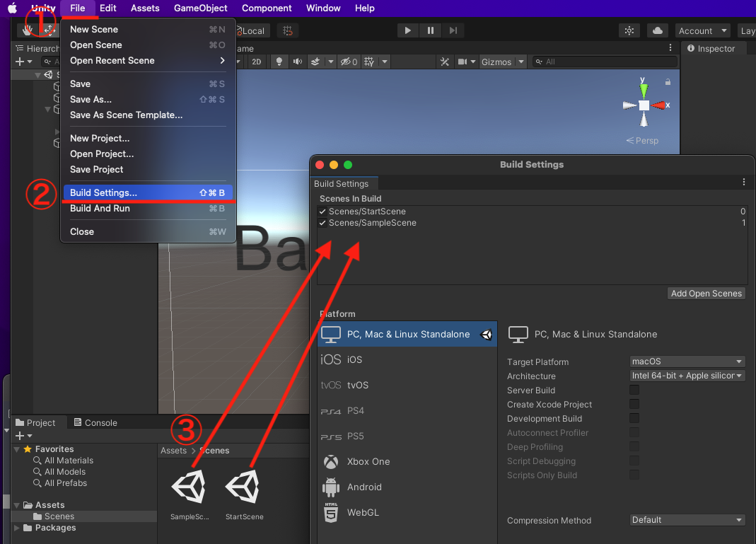This screenshot has width=756, height=544.
Task: Select the Android platform
Action: 407,487
